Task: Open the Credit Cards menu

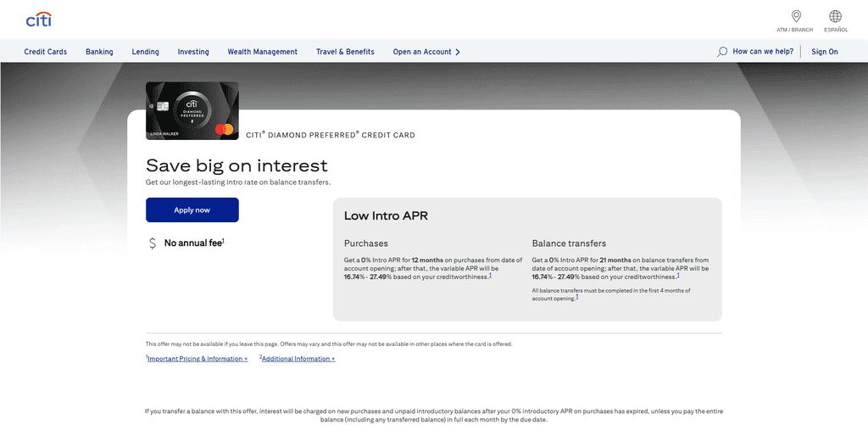Action: 46,52
